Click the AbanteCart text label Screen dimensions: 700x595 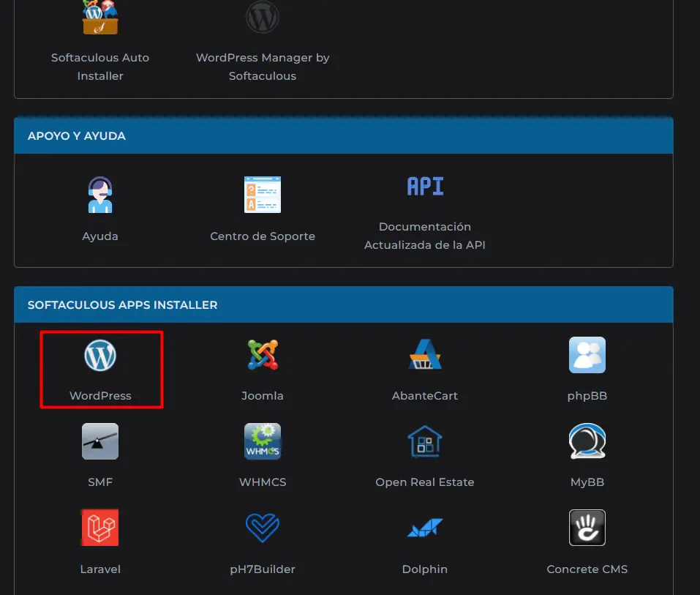[425, 396]
